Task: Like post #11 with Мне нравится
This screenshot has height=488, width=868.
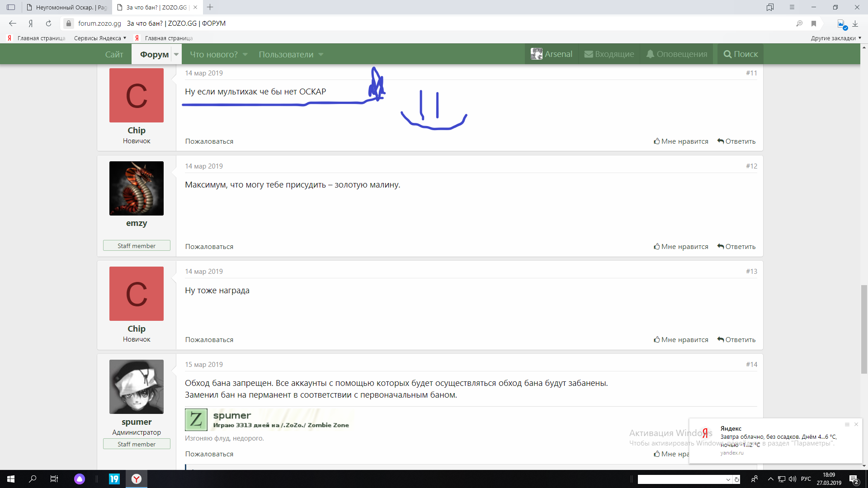Action: tap(681, 141)
